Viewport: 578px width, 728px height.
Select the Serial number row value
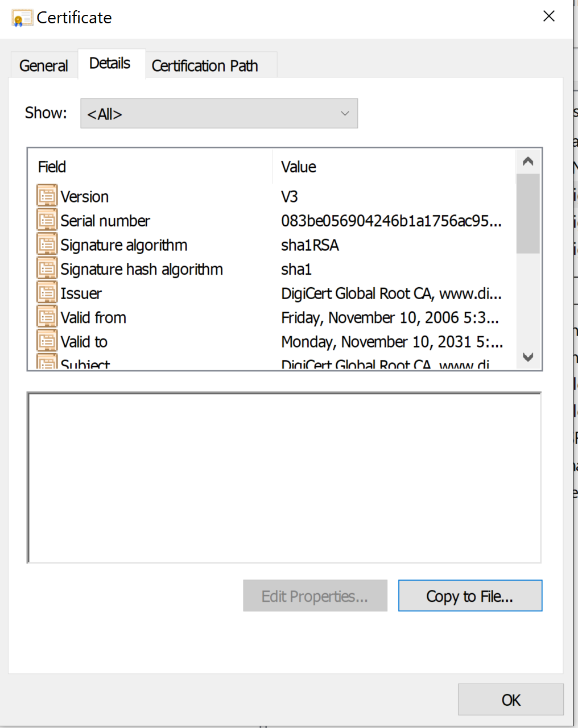[x=391, y=221]
